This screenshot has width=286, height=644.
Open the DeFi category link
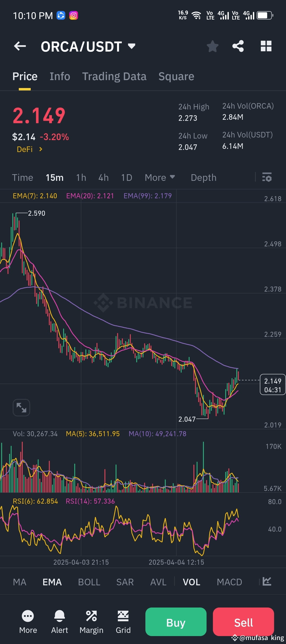pyautogui.click(x=30, y=149)
